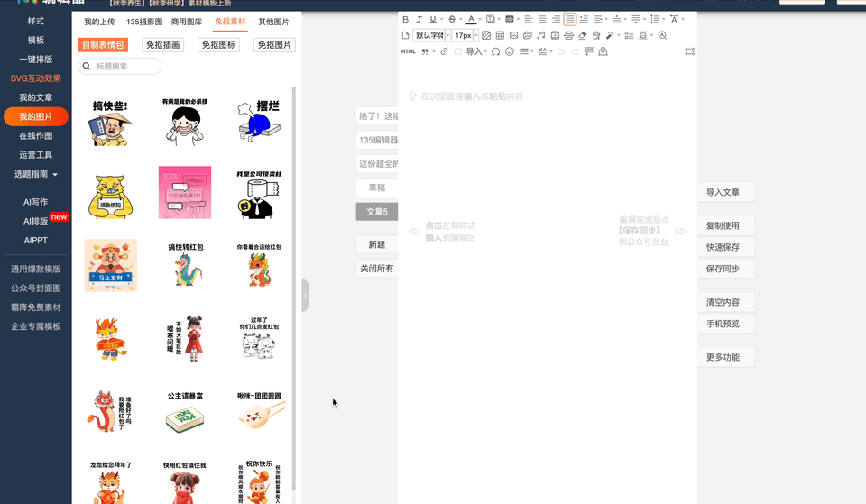Click the eraser clear-format icon
Image resolution: width=866 pixels, height=504 pixels.
(x=582, y=35)
